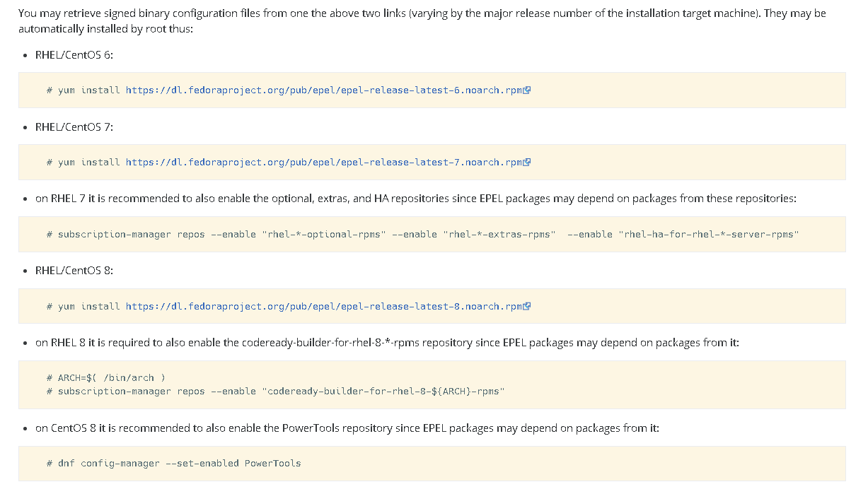Click the dnf config-manager PowerTools command
The width and height of the screenshot is (868, 494).
(x=174, y=464)
